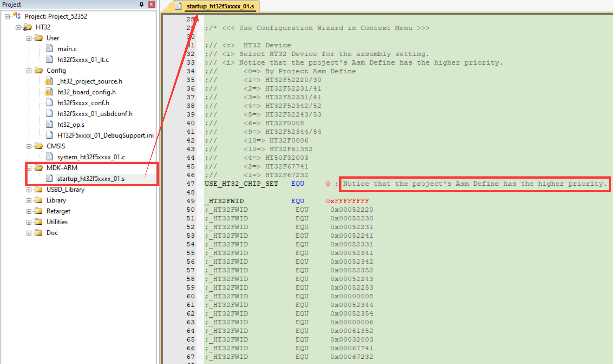Switch to startup_ht32f5xxxx_01.s editor tab
Image resolution: width=613 pixels, height=364 pixels.
220,6
